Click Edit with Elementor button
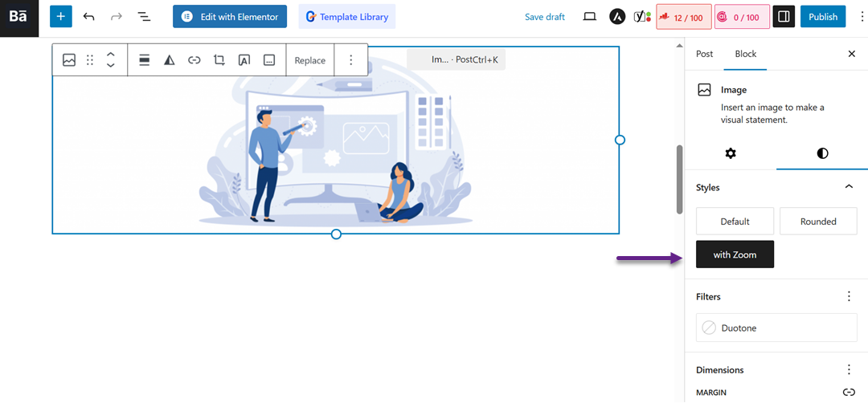The height and width of the screenshot is (403, 868). (x=230, y=16)
